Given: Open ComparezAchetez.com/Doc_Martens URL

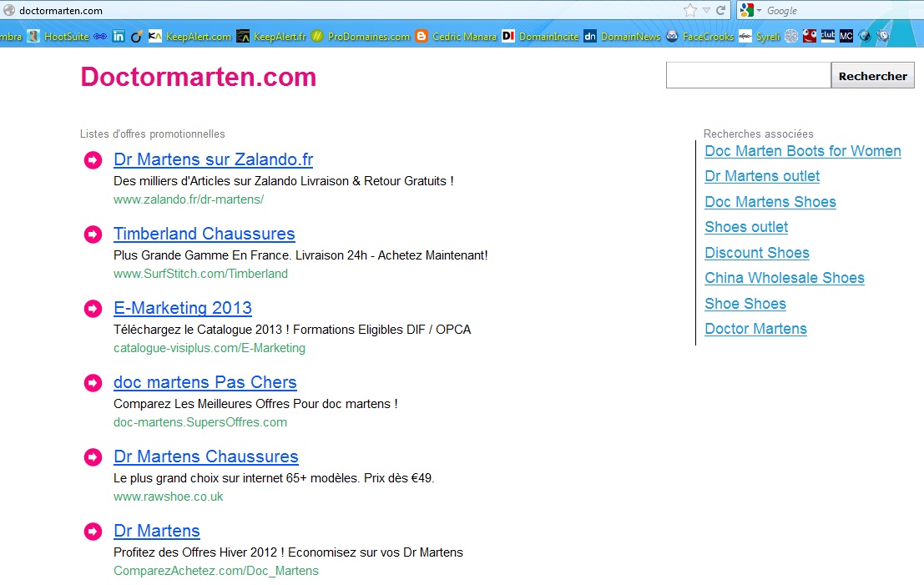Looking at the screenshot, I should (215, 571).
